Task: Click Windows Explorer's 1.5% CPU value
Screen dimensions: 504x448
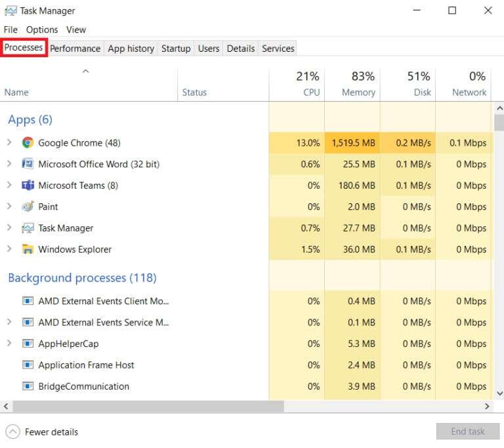Action: (x=310, y=249)
